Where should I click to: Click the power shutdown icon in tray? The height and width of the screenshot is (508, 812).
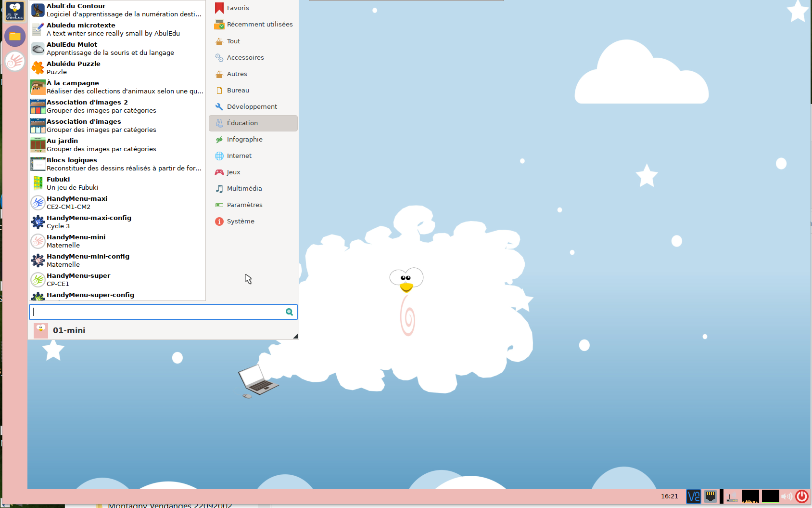point(802,496)
